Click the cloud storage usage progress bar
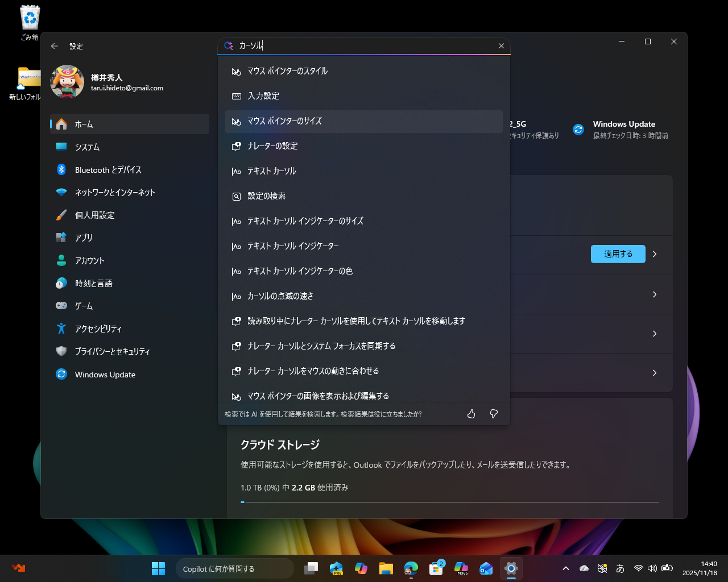Image resolution: width=728 pixels, height=582 pixels. [x=450, y=502]
